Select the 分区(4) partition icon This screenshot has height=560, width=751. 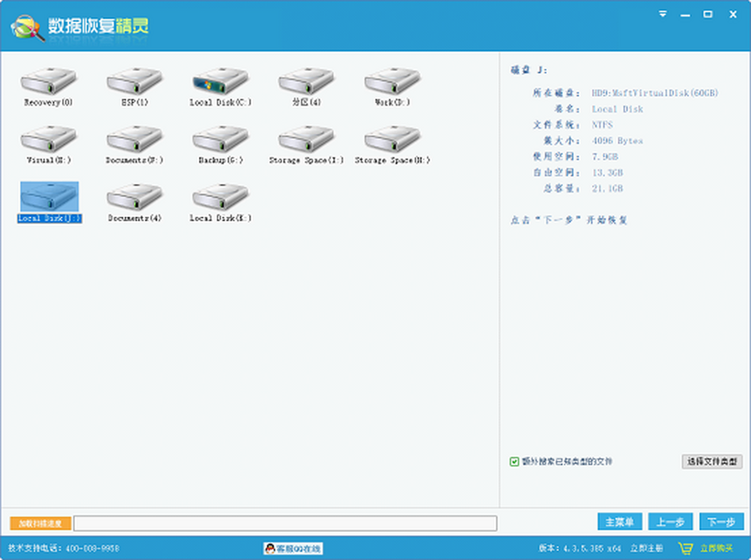tap(306, 82)
